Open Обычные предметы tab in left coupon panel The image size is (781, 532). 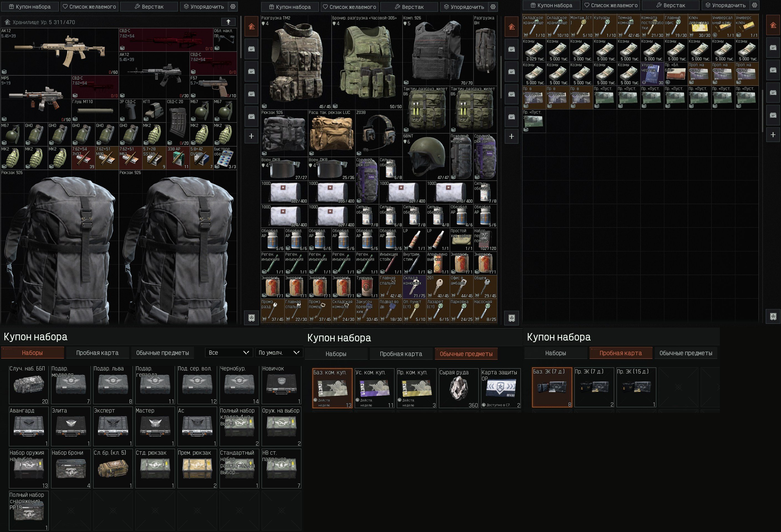(162, 353)
